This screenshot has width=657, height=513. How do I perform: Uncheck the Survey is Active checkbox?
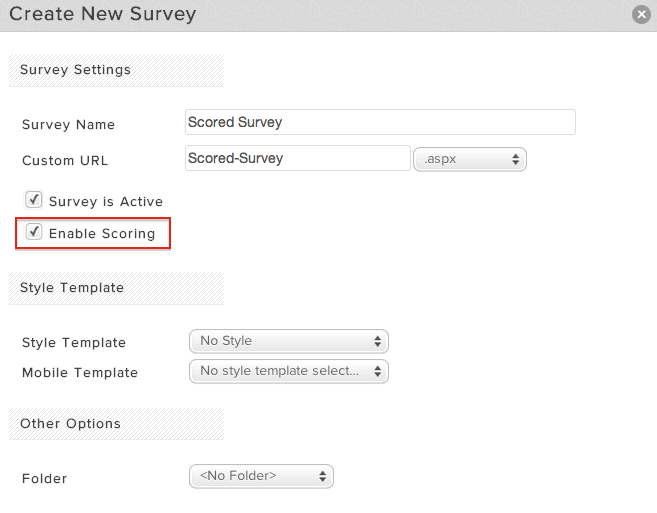coord(34,200)
